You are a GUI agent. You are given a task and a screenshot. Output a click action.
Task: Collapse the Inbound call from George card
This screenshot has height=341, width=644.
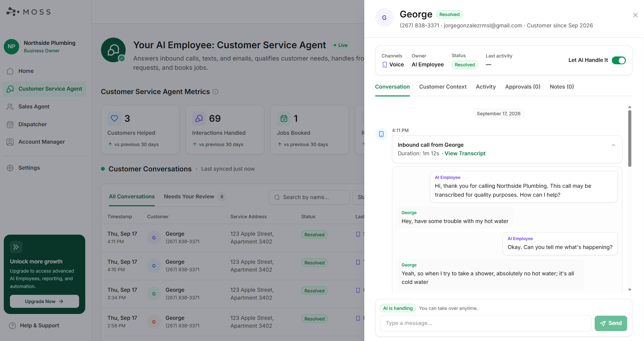(x=614, y=145)
